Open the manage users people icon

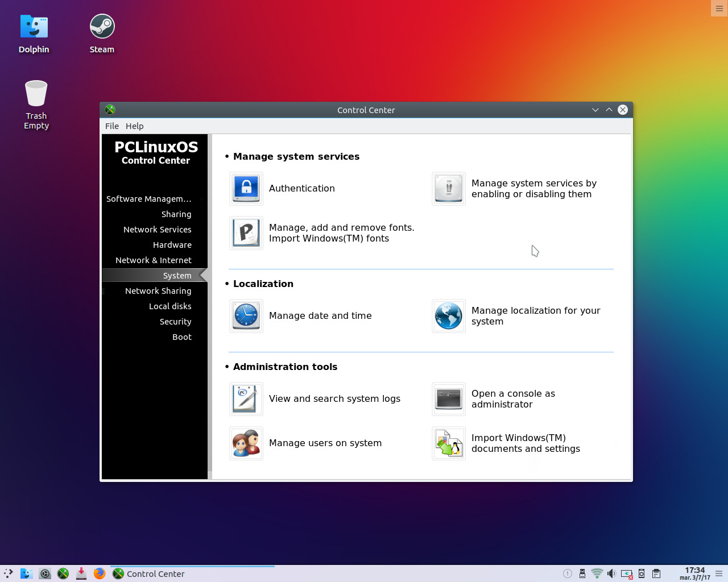pyautogui.click(x=246, y=443)
